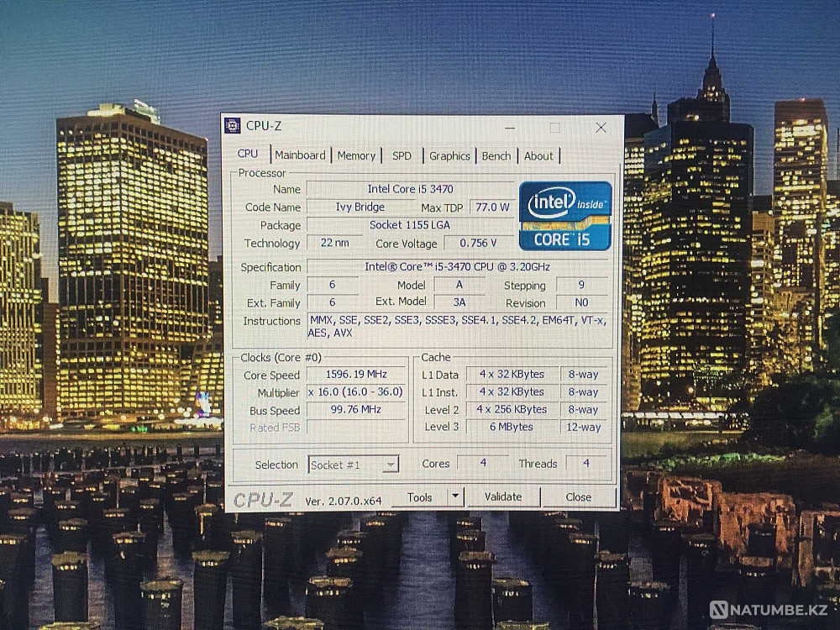Image resolution: width=840 pixels, height=630 pixels.
Task: Close CPU-Z with the X button
Action: coord(601,128)
